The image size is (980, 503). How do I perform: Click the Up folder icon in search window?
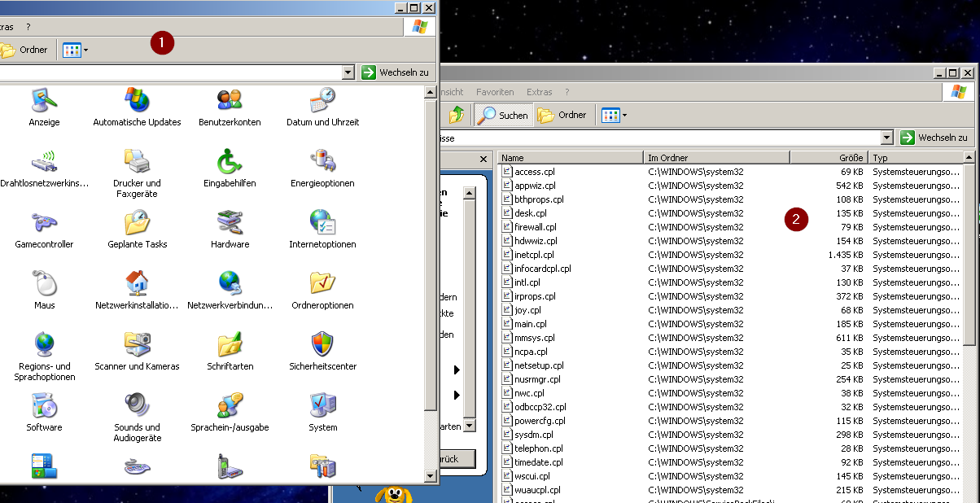457,115
